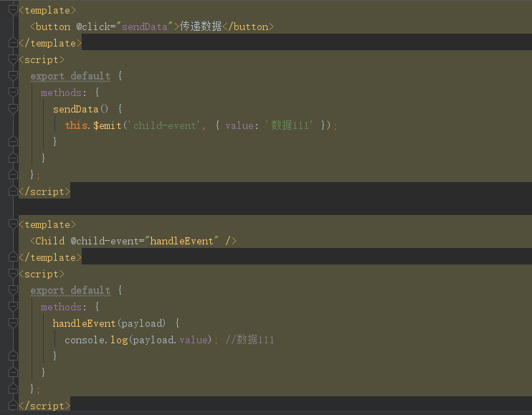Click fold end marker at </template> after the button line
The image size is (532, 415).
(x=13, y=43)
